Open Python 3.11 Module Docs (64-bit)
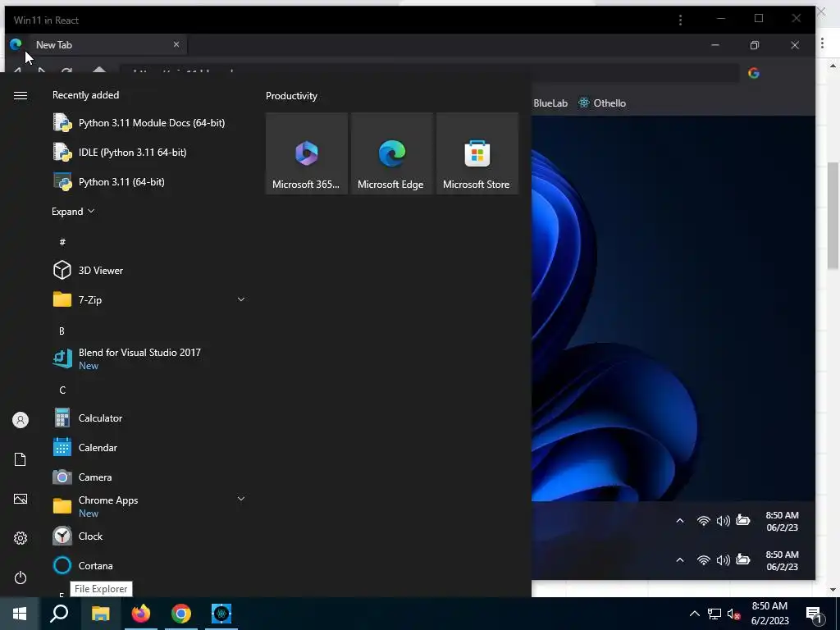 [138, 123]
